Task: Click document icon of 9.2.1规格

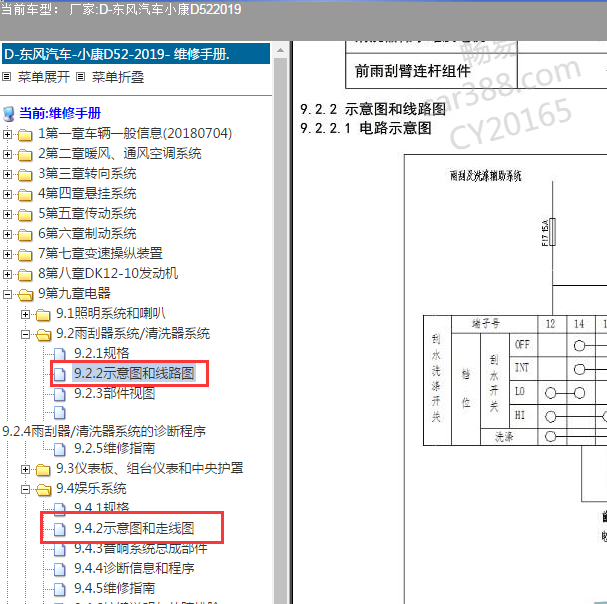Action: (x=60, y=354)
